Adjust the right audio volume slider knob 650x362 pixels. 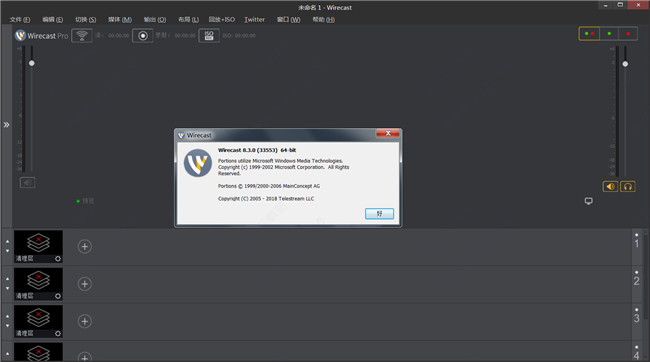coord(625,64)
